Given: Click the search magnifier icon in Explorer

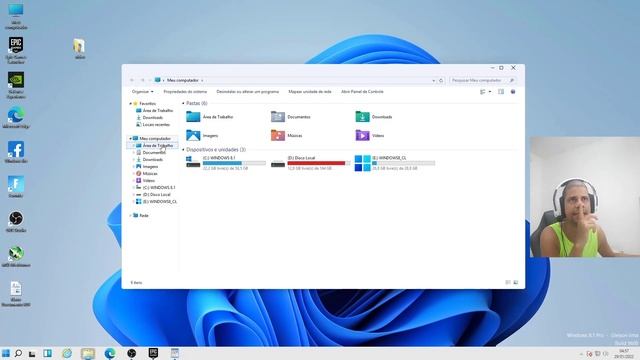Looking at the screenshot, I should [x=512, y=80].
